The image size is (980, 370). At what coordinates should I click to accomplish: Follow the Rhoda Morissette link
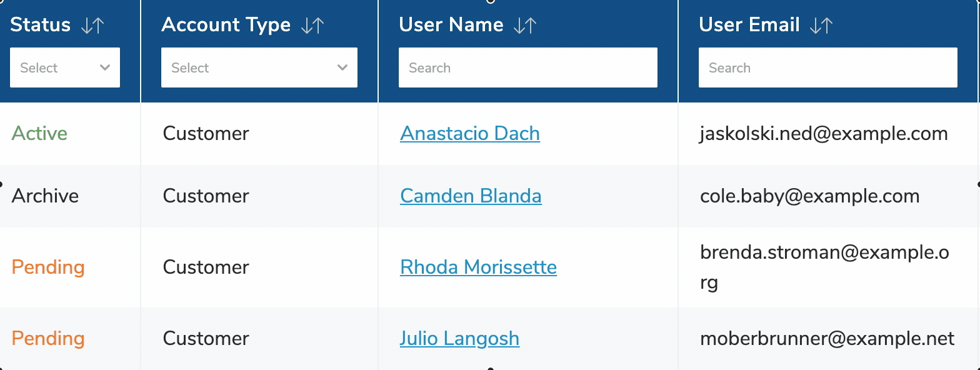(x=478, y=267)
